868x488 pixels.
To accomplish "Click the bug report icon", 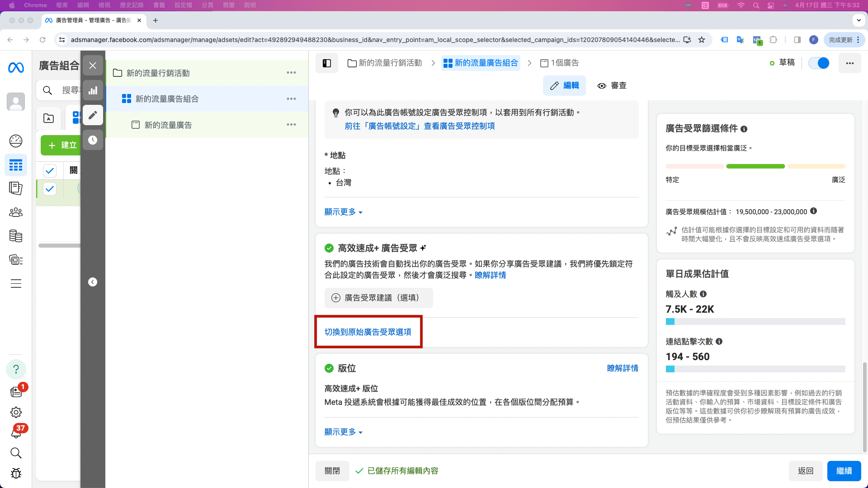I will (16, 473).
